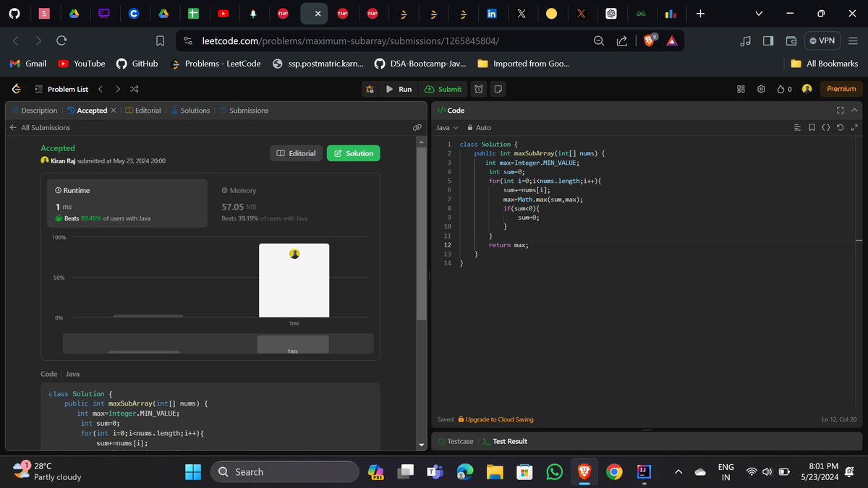Click Brave Rewards triangle icon
The width and height of the screenshot is (868, 488).
pyautogui.click(x=672, y=41)
